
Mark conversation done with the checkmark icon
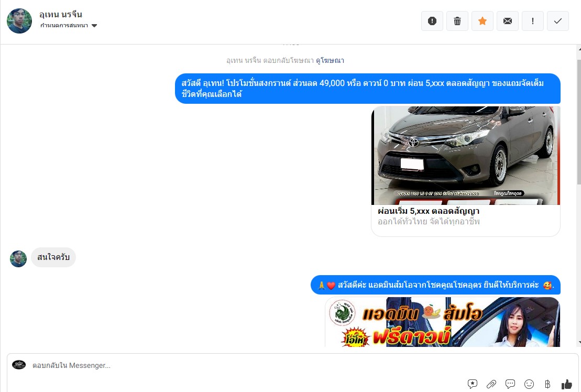click(558, 21)
